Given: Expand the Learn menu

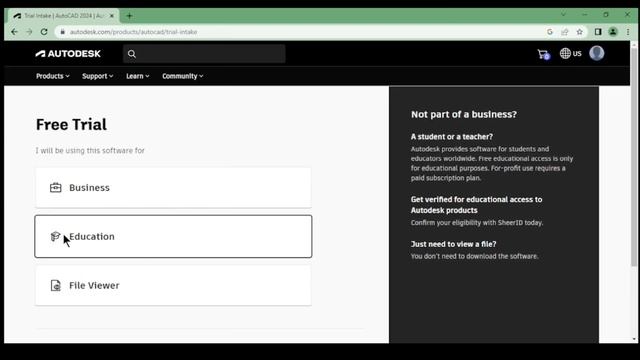Looking at the screenshot, I should [x=138, y=76].
